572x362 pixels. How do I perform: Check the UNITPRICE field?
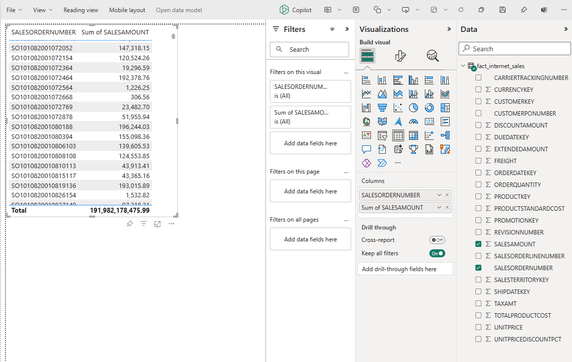[478, 327]
